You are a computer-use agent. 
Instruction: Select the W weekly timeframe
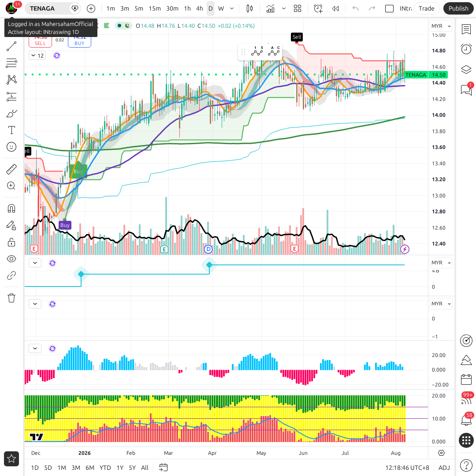tap(221, 8)
